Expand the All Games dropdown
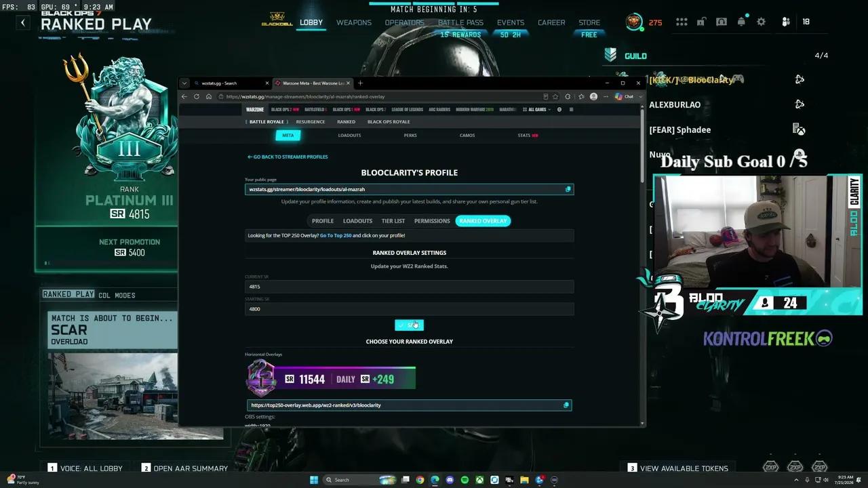The height and width of the screenshot is (488, 868). click(x=537, y=109)
